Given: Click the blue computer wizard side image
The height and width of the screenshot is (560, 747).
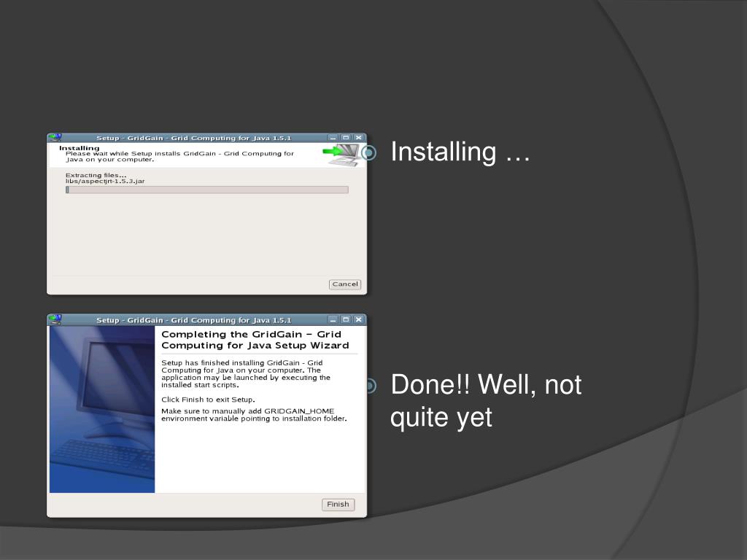Looking at the screenshot, I should click(x=102, y=409).
